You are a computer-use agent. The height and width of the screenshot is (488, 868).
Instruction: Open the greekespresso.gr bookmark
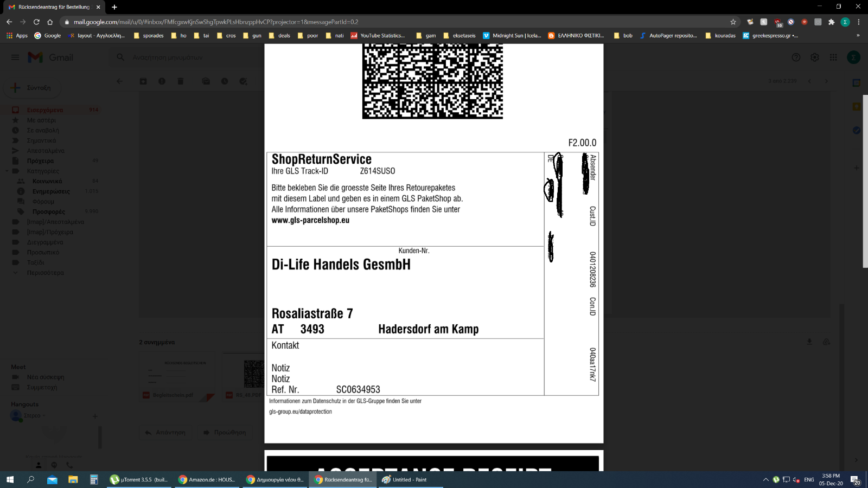pyautogui.click(x=770, y=35)
